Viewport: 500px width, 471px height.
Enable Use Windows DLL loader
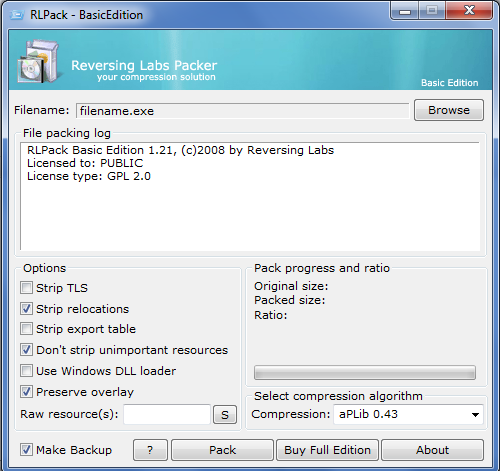[26, 371]
